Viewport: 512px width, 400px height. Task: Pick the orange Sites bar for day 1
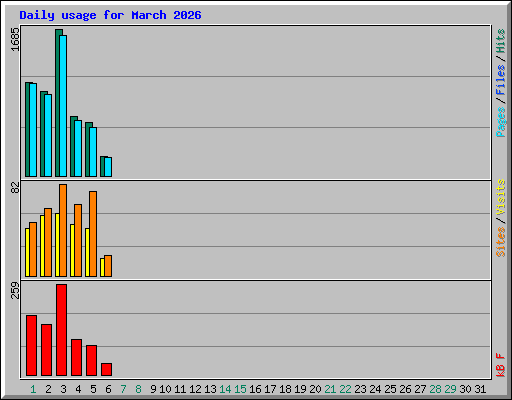[33, 249]
